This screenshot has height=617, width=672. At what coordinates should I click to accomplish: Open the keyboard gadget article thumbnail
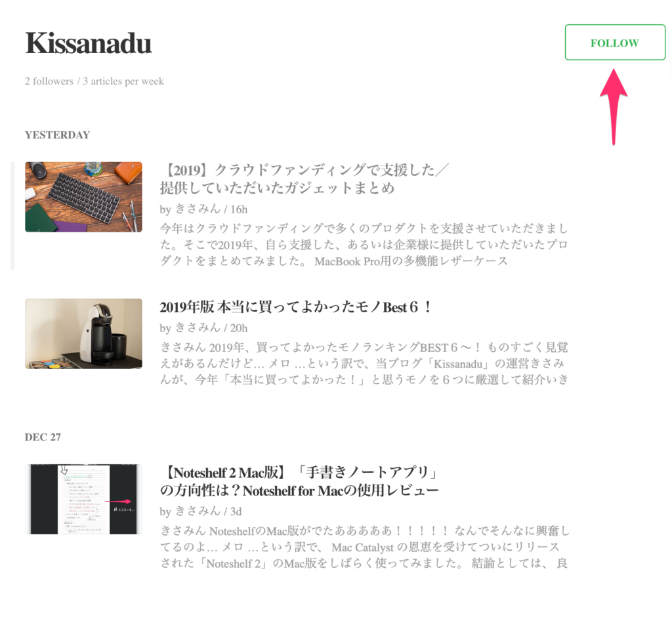click(83, 197)
